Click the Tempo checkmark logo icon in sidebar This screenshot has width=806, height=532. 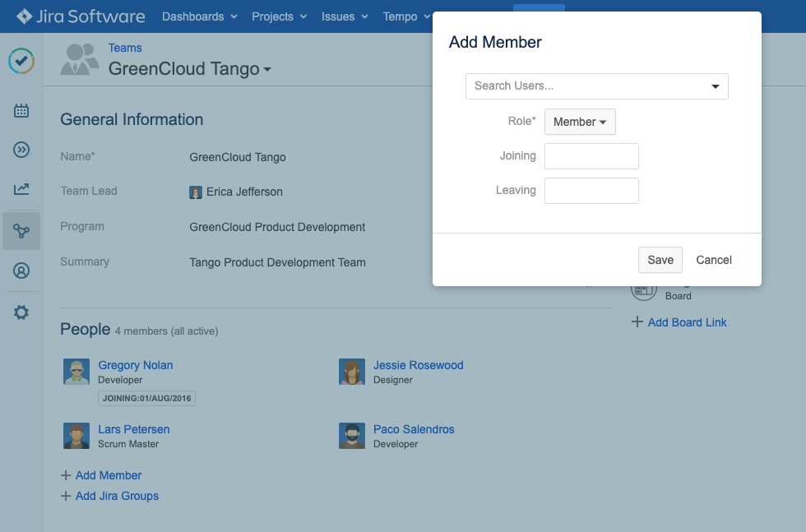point(21,61)
